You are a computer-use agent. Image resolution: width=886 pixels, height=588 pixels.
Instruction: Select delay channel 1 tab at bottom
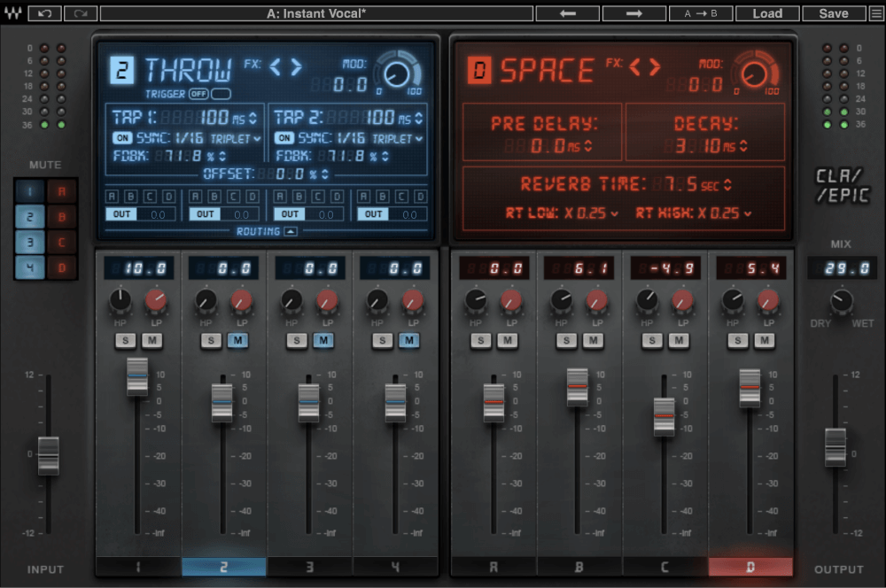pos(138,567)
